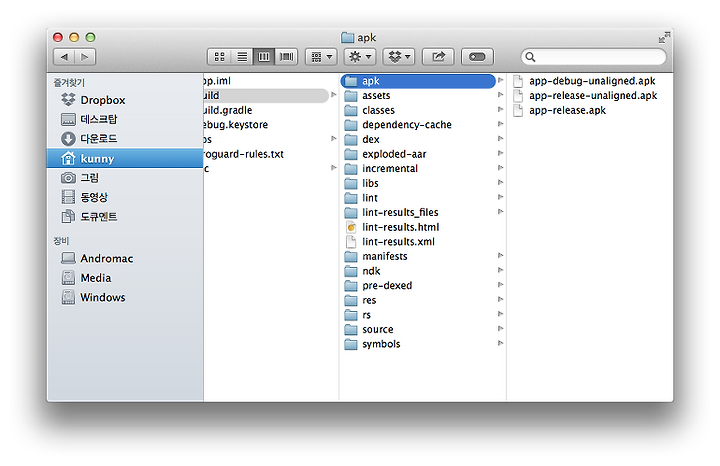Open 다운로드 in the sidebar
This screenshot has height=466, width=720.
tap(125, 139)
